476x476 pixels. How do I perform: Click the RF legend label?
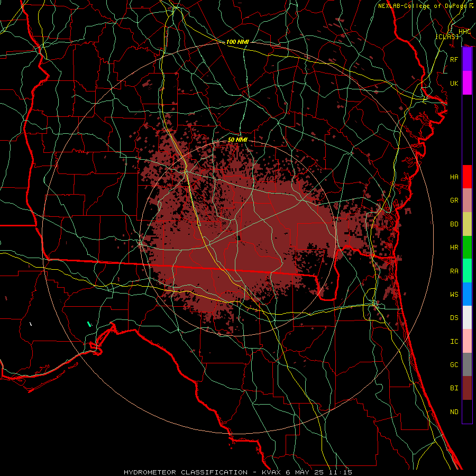(454, 59)
